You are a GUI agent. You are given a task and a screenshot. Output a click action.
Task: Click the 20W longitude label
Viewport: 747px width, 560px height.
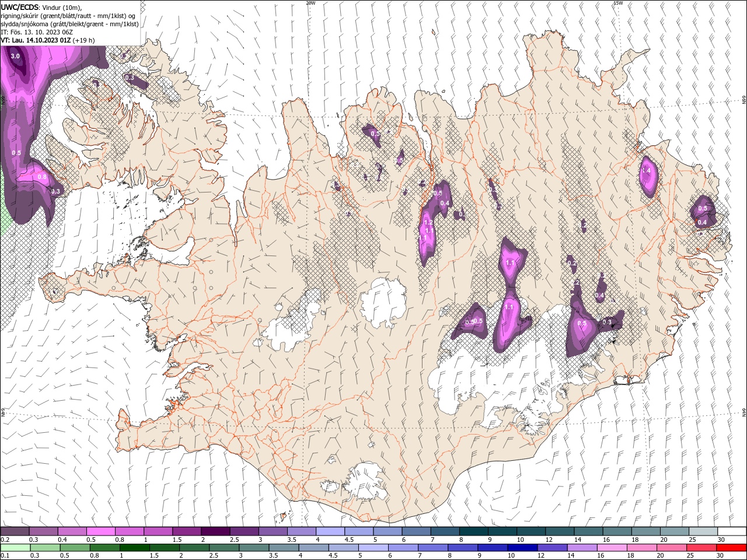click(310, 2)
